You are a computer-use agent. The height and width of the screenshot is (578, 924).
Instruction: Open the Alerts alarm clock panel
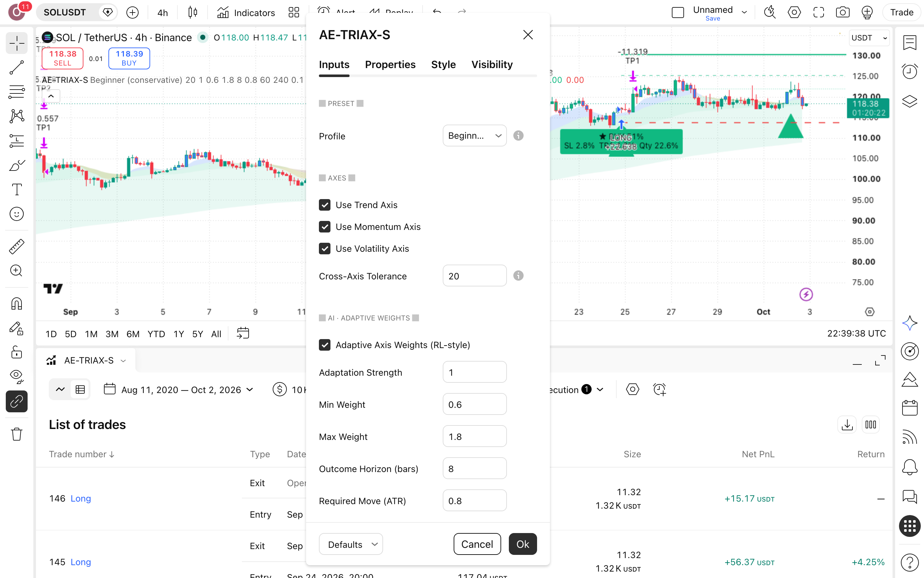pyautogui.click(x=910, y=72)
